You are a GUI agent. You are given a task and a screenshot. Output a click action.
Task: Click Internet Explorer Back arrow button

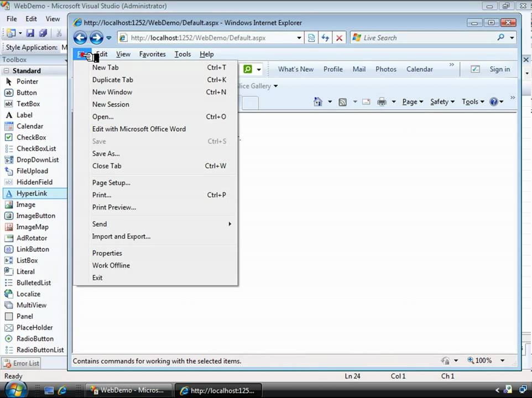(x=80, y=38)
